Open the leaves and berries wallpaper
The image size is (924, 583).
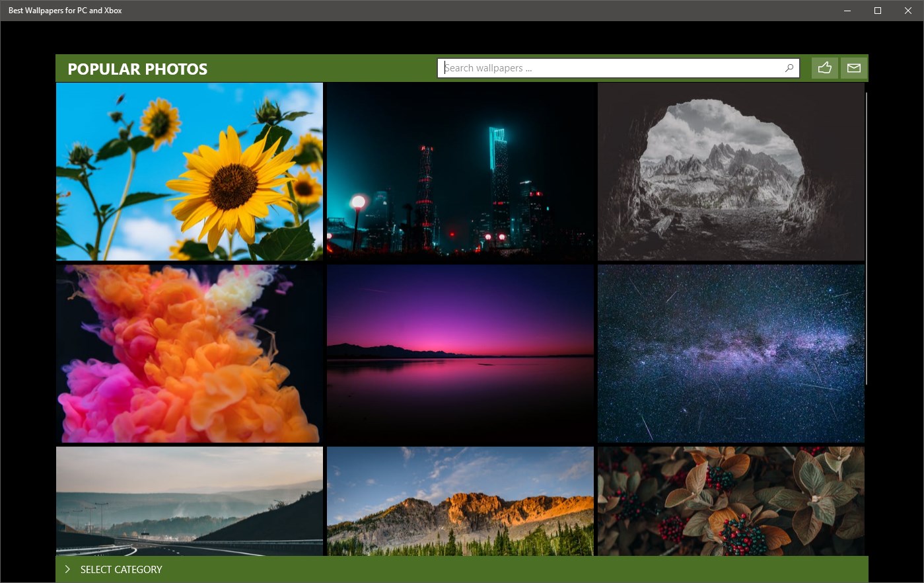pos(731,501)
